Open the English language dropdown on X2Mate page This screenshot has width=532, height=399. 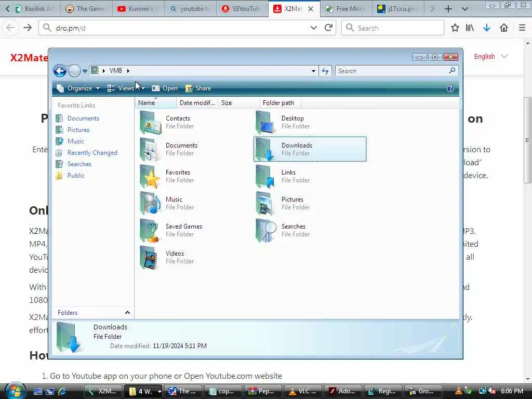(x=490, y=56)
